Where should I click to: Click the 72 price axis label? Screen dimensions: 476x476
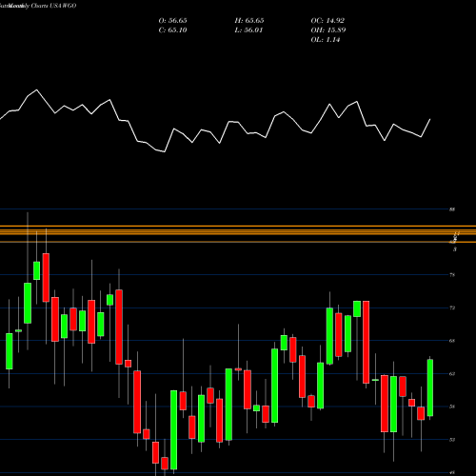click(452, 307)
